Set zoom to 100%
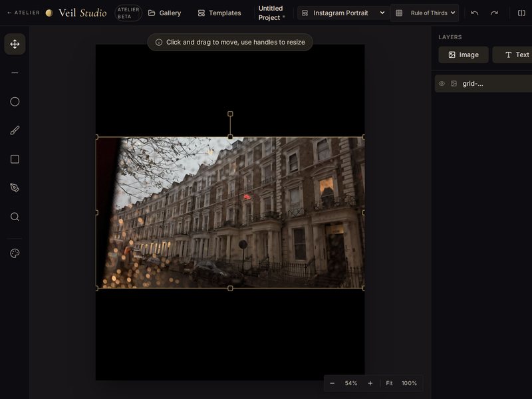 coord(409,383)
